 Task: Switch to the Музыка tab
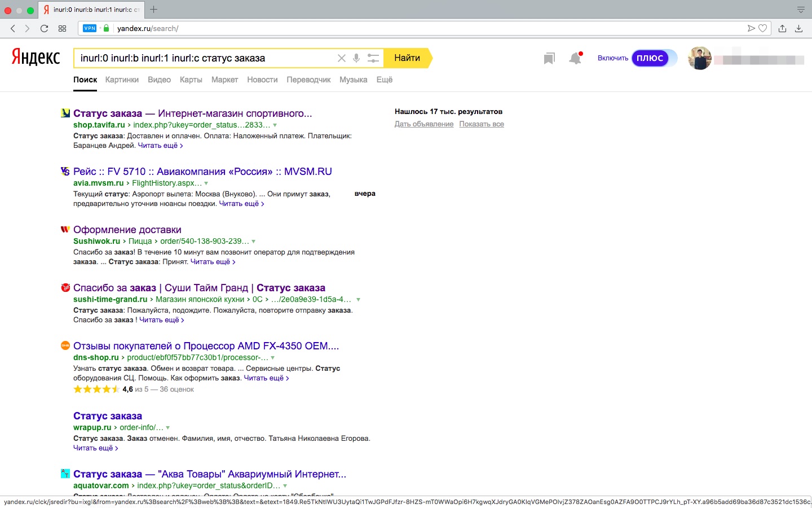tap(353, 80)
